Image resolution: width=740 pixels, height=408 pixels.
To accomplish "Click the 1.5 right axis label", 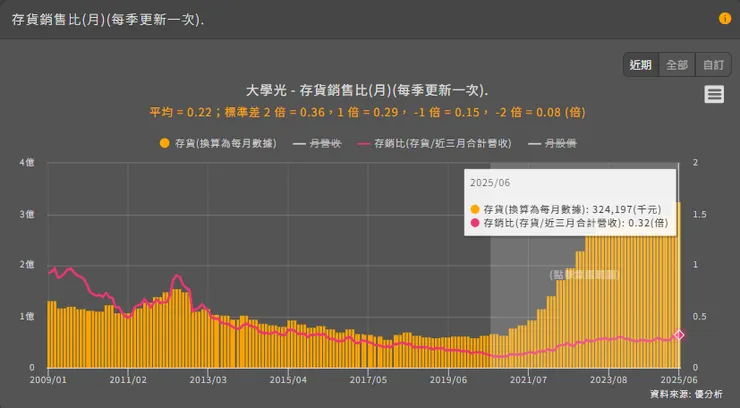I will [699, 215].
